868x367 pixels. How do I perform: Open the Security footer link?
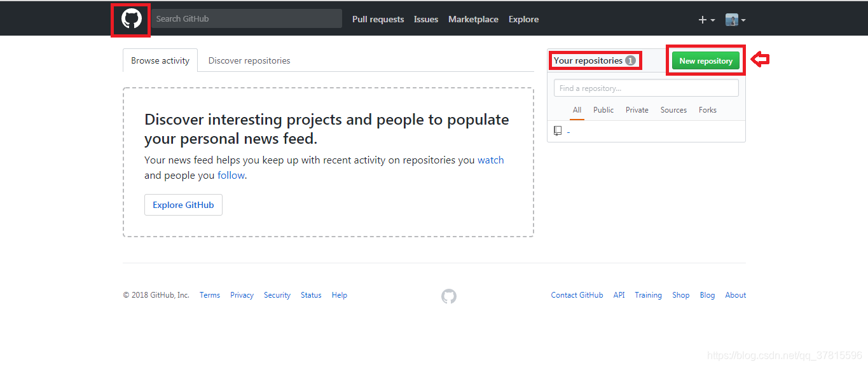coord(277,295)
